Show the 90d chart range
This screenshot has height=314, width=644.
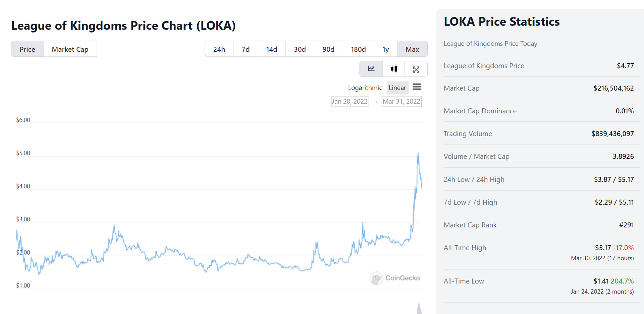(x=328, y=49)
